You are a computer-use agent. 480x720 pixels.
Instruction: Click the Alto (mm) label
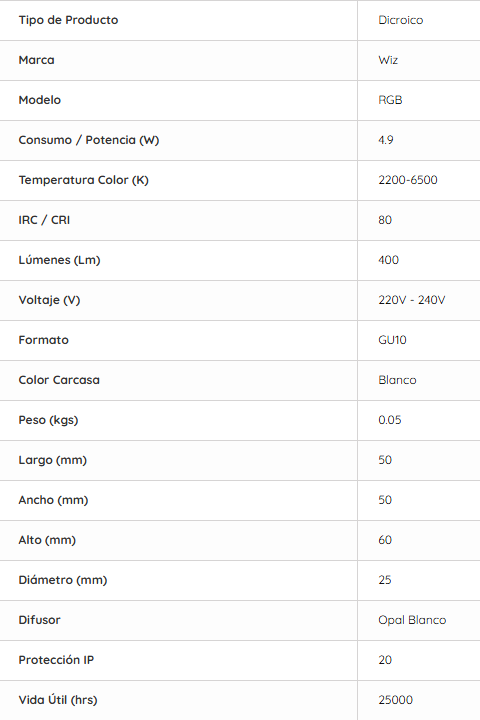[x=47, y=540]
